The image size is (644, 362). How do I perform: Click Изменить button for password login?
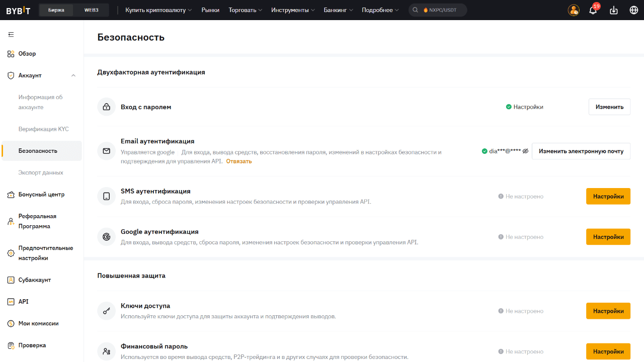tap(609, 107)
